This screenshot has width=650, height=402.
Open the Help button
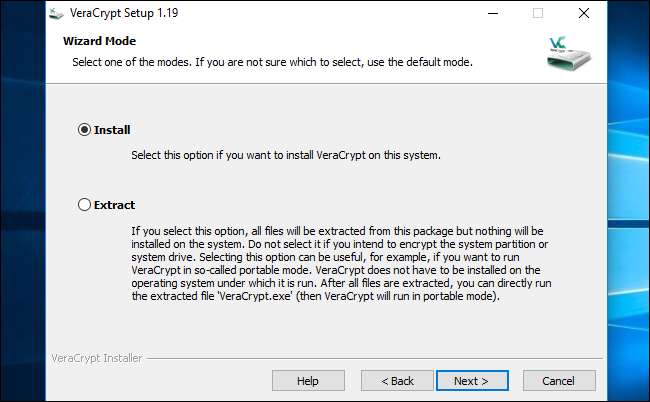pyautogui.click(x=307, y=381)
